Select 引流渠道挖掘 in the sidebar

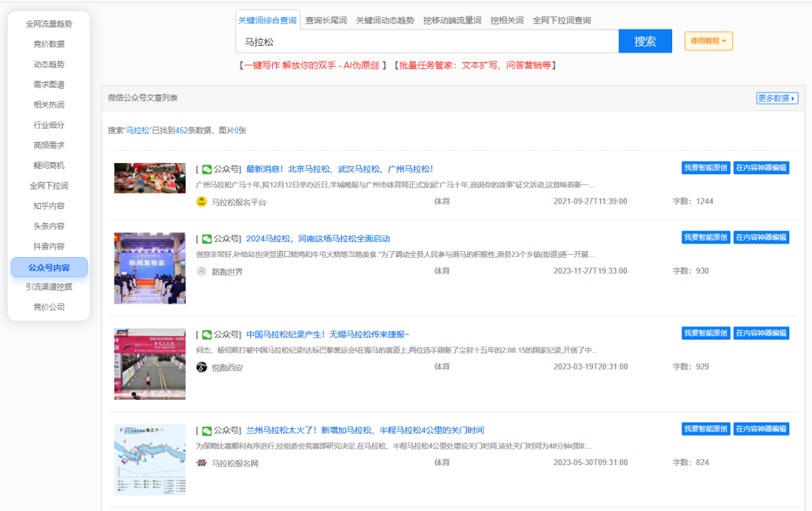pos(49,287)
